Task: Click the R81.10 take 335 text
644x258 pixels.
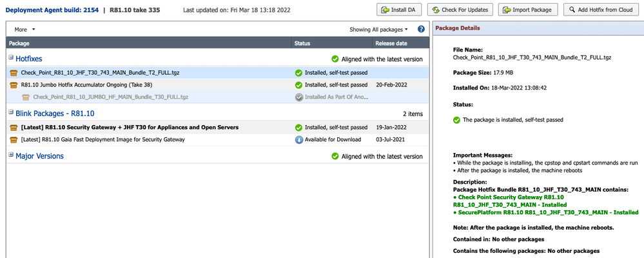Action: tap(135, 10)
